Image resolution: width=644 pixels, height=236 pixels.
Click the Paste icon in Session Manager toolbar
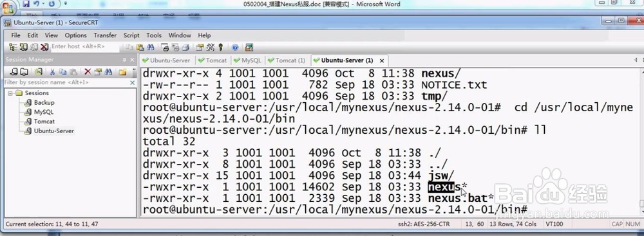(73, 72)
